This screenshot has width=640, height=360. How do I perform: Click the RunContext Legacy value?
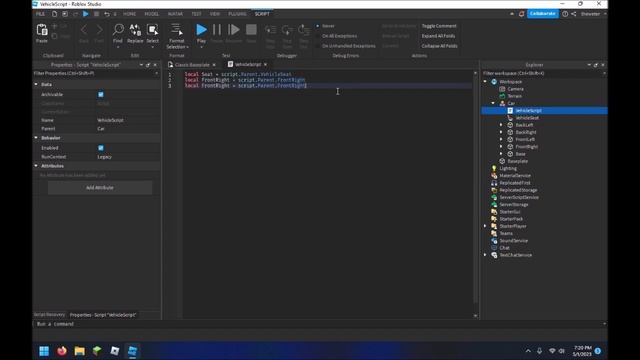click(x=104, y=157)
